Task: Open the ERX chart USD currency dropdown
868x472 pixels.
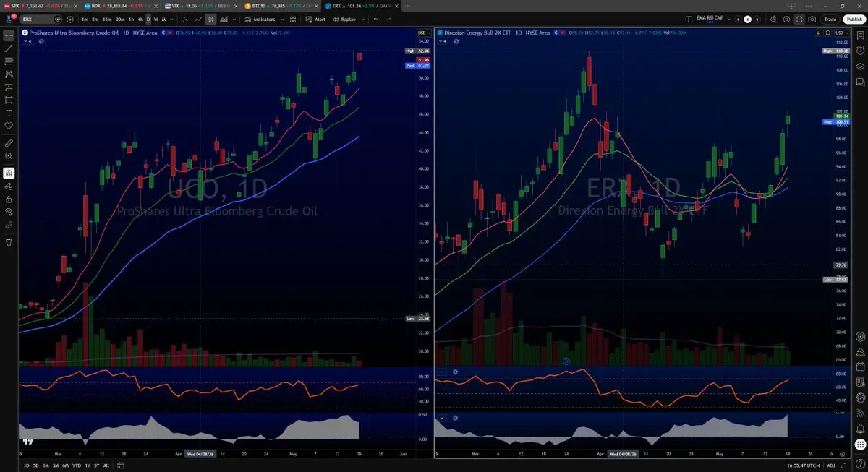Action: (841, 33)
